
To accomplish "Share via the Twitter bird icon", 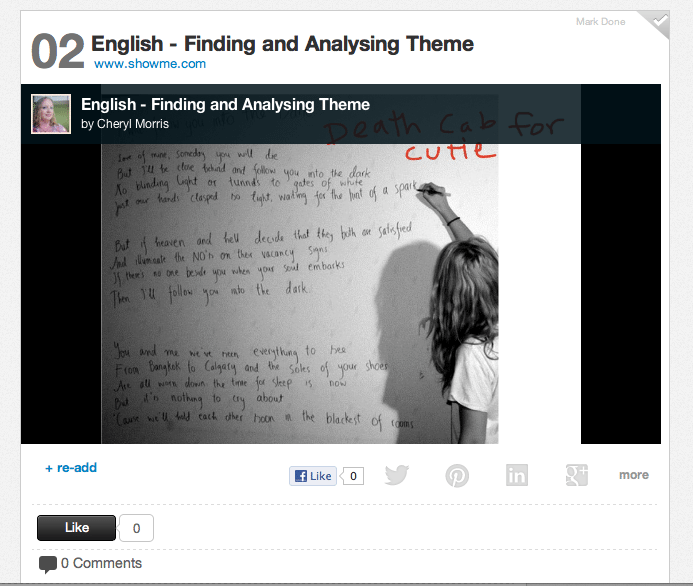I will coord(397,475).
